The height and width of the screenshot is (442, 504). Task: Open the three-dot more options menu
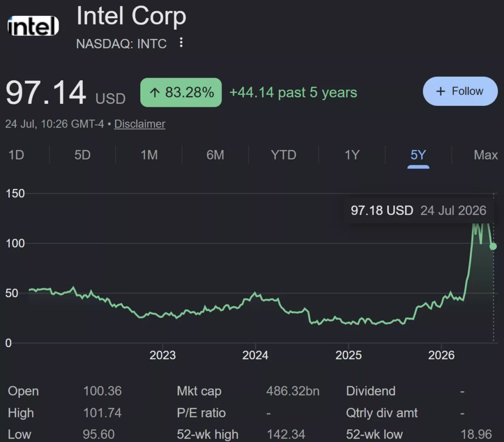pos(181,42)
